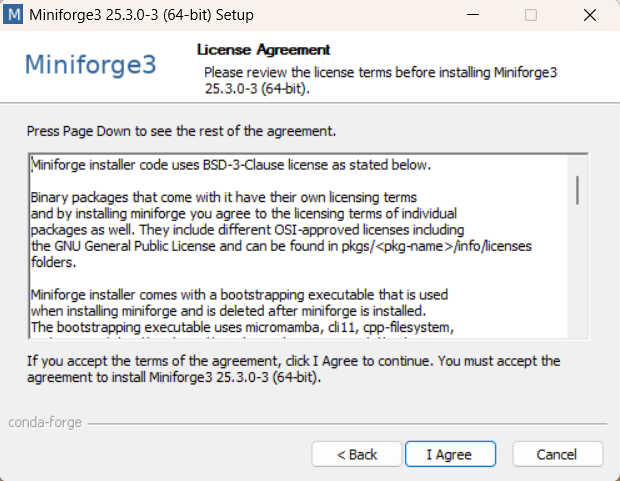Accept the license with I Agree

click(450, 454)
